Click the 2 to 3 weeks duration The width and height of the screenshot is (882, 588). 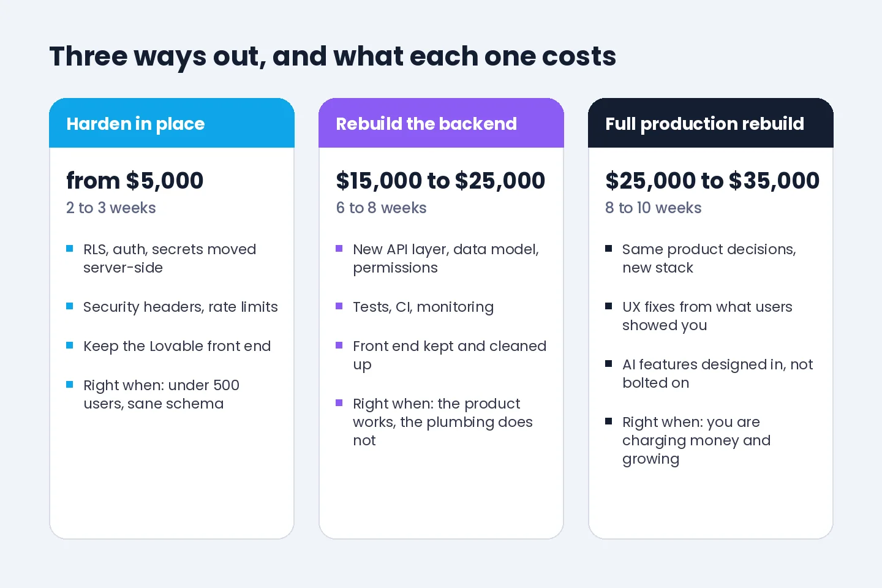point(111,208)
